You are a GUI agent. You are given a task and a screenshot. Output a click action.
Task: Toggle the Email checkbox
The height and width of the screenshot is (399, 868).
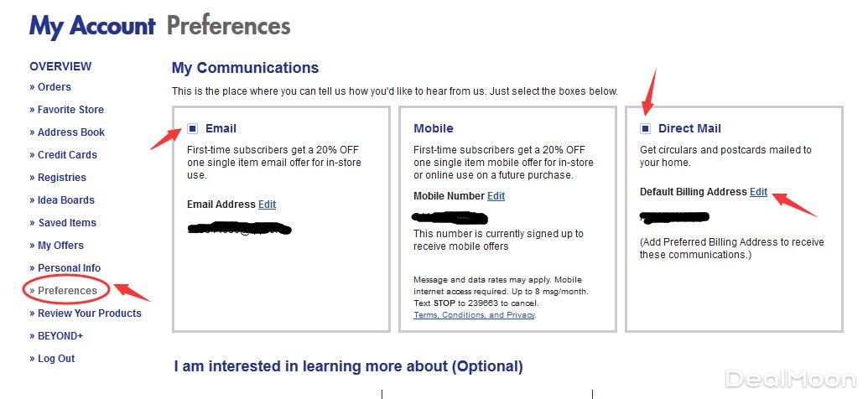click(193, 128)
